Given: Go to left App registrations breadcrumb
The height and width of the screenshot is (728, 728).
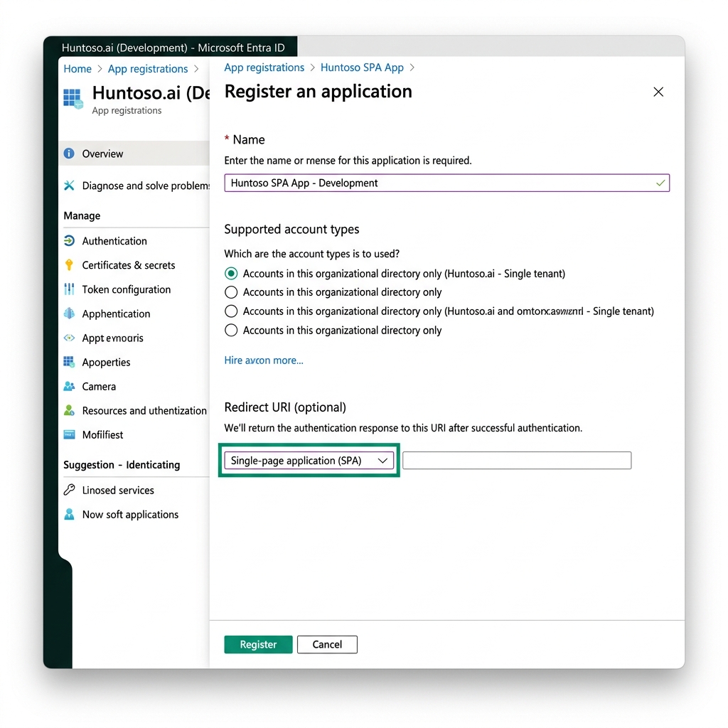Looking at the screenshot, I should tap(148, 69).
